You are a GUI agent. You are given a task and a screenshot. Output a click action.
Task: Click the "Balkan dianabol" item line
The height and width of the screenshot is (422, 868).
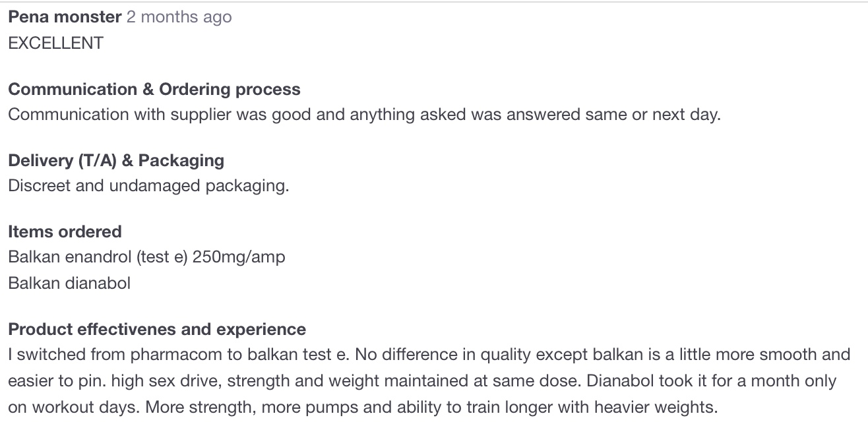(69, 283)
